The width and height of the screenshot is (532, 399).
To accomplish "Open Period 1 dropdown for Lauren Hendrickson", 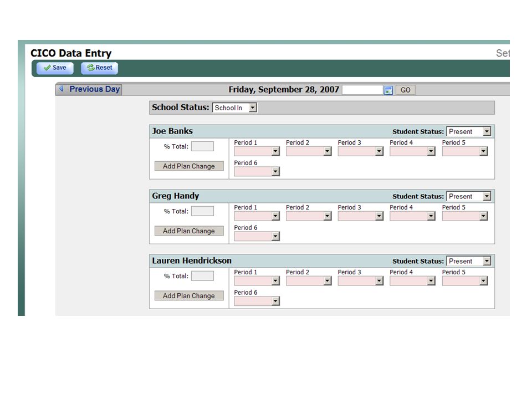I will (x=257, y=281).
